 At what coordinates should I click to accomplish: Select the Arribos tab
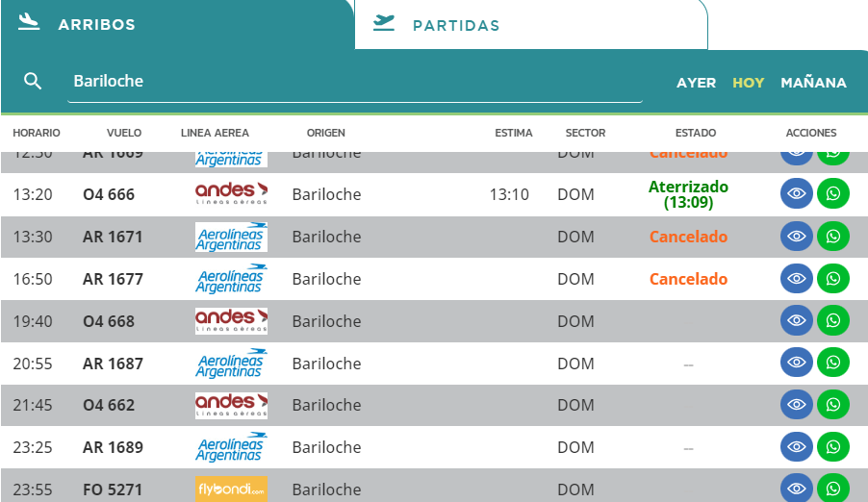click(x=96, y=25)
